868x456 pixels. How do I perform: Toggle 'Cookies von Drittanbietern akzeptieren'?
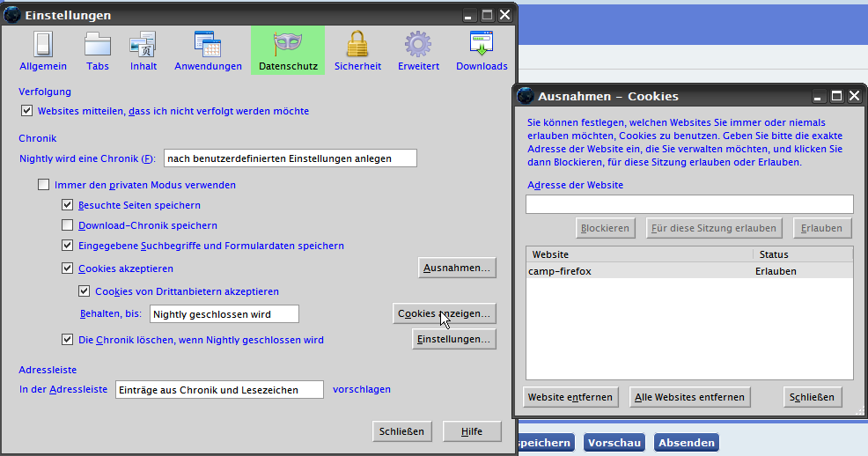[85, 291]
